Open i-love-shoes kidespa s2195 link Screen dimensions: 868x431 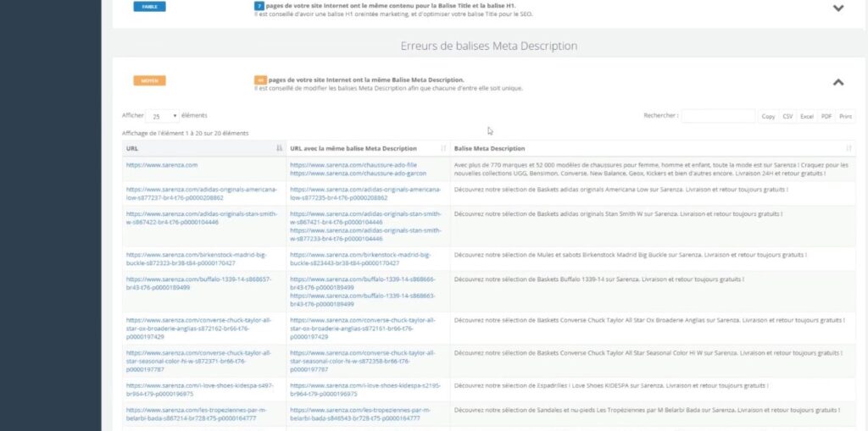pos(364,390)
